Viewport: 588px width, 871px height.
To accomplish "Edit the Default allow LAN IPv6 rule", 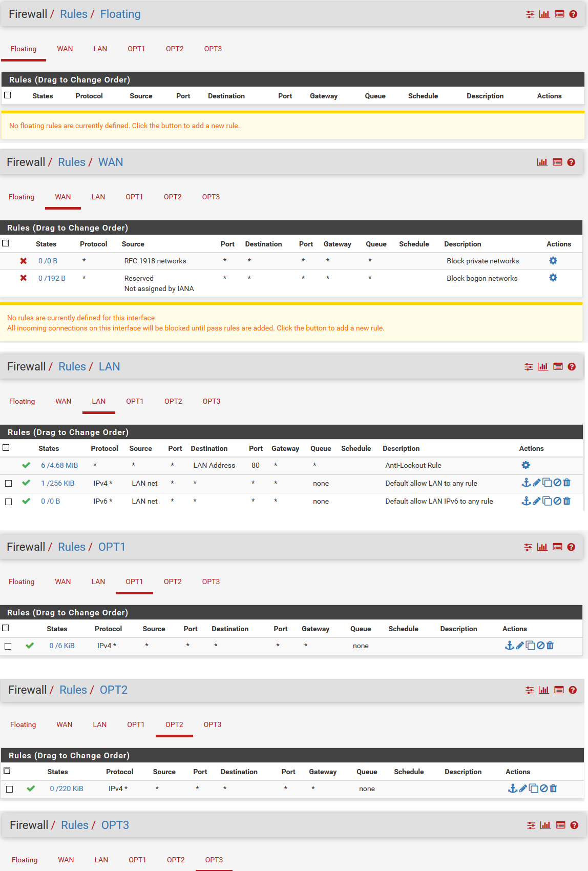I will pyautogui.click(x=536, y=501).
